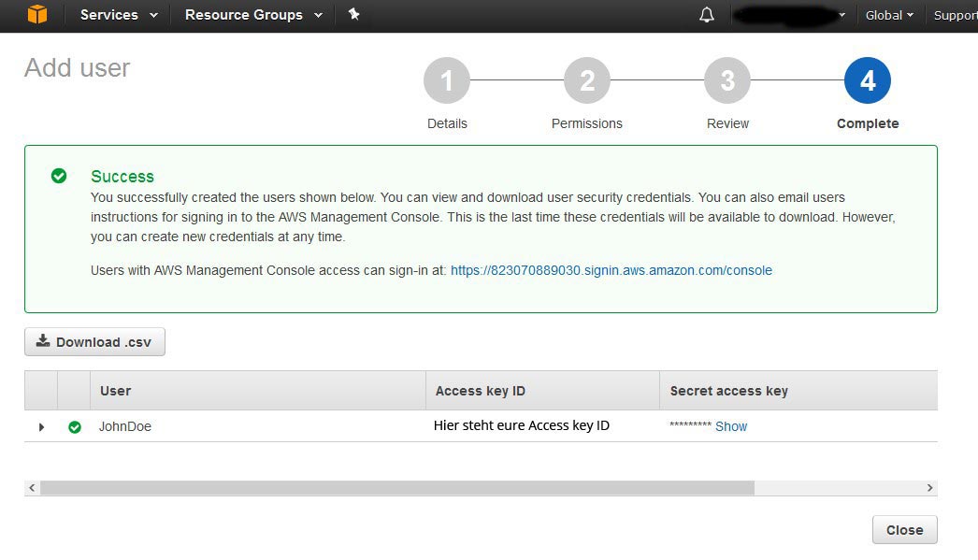The image size is (978, 560).
Task: Click the Secret access key column header
Action: (798, 391)
